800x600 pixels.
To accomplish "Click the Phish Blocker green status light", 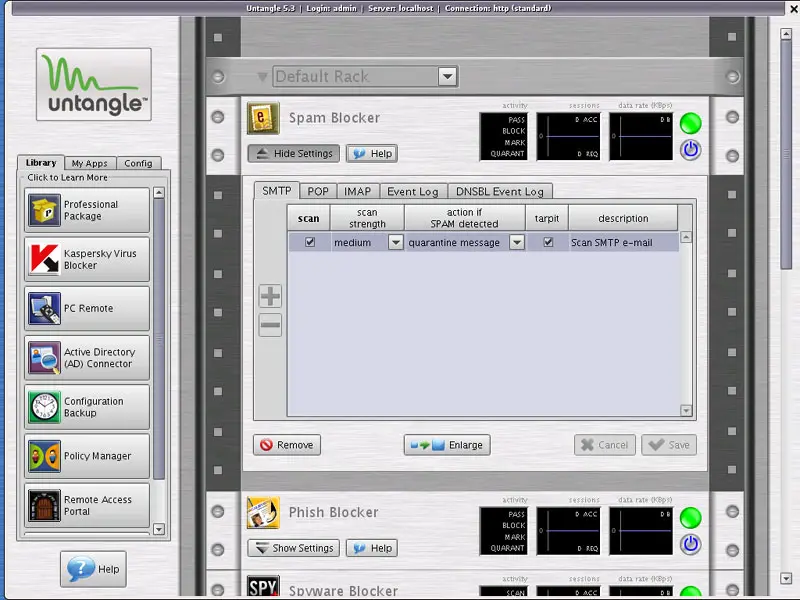I will pos(690,518).
